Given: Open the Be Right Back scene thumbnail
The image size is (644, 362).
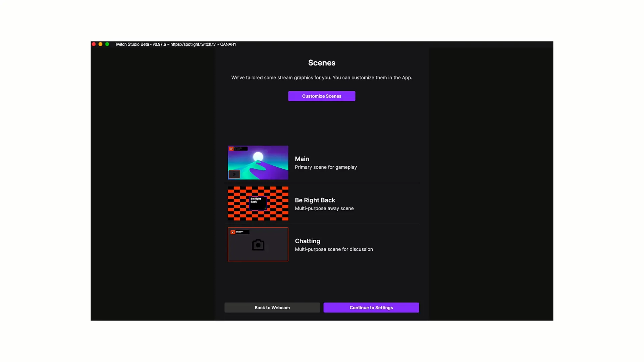Looking at the screenshot, I should (x=258, y=203).
